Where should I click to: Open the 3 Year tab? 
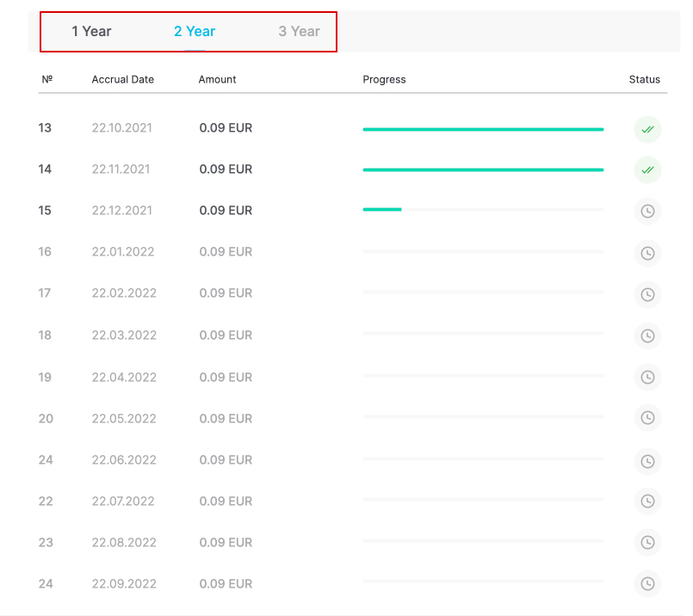click(x=299, y=32)
